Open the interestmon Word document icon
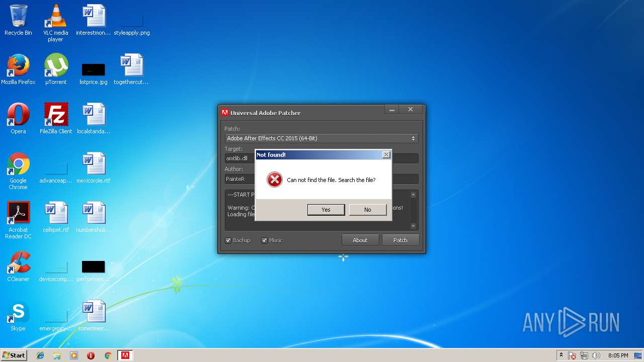Image resolution: width=644 pixels, height=362 pixels. coord(93,20)
